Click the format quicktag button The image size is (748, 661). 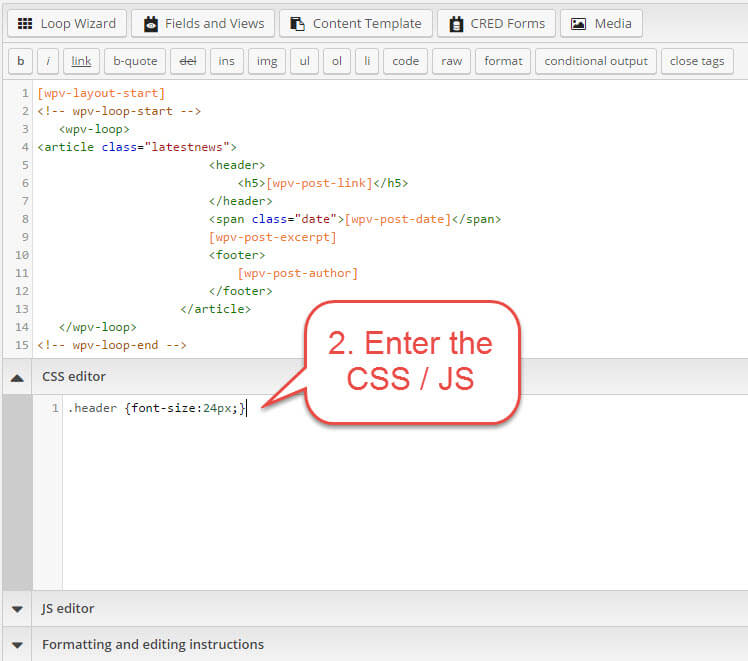(x=503, y=61)
